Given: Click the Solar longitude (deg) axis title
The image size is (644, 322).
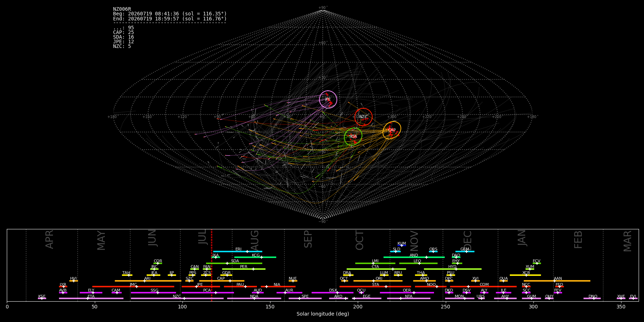Looking at the screenshot, I should click(323, 314).
